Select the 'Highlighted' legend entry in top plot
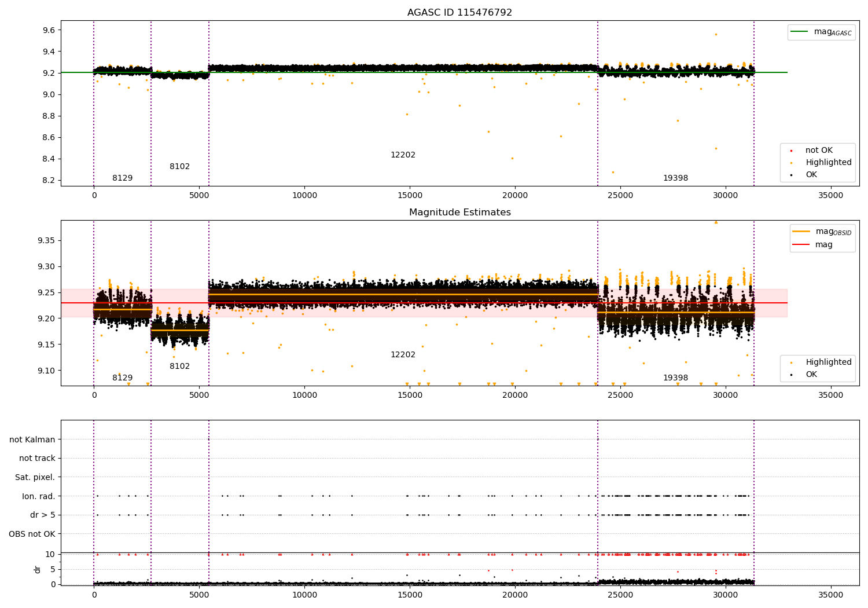Viewport: 868px width, 608px height. [x=829, y=163]
